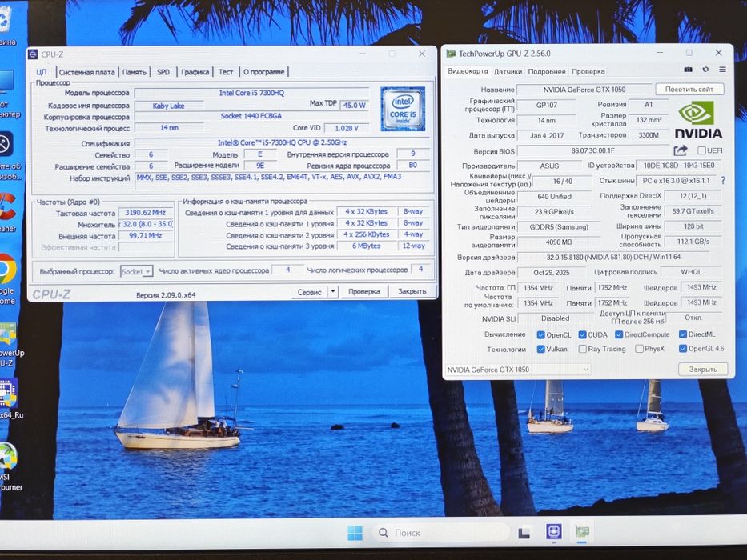Screen dimensions: 747x560
Task: Click the GPU-Z window title icon
Action: 451,54
